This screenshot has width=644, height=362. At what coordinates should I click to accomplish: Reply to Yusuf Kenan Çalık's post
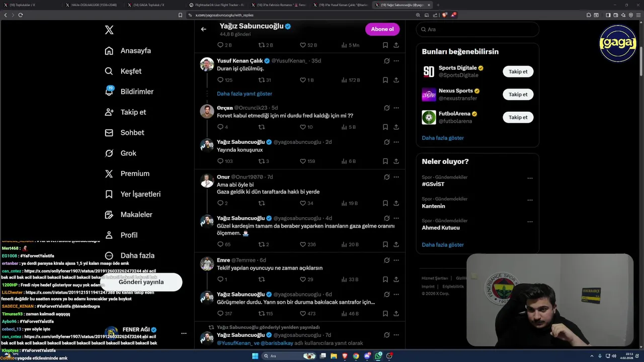[x=220, y=80]
